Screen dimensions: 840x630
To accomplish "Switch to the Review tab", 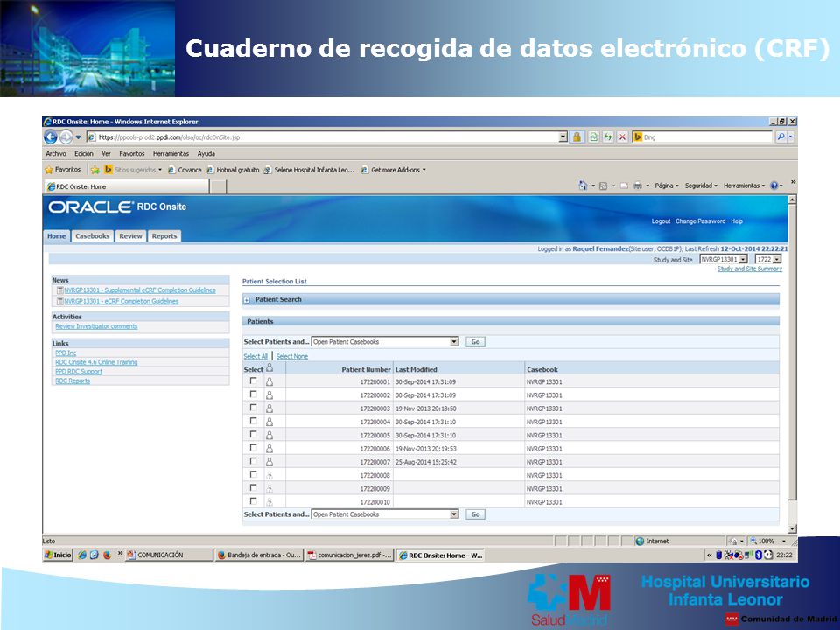I will (130, 236).
